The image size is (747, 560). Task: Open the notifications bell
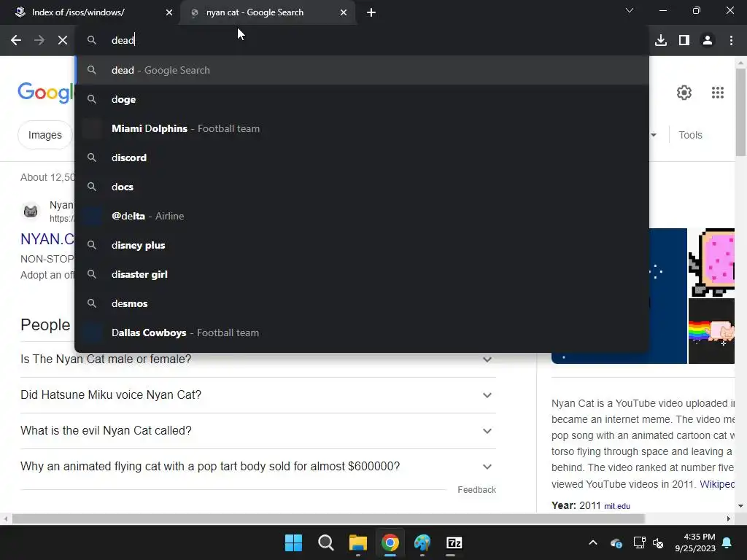point(727,542)
